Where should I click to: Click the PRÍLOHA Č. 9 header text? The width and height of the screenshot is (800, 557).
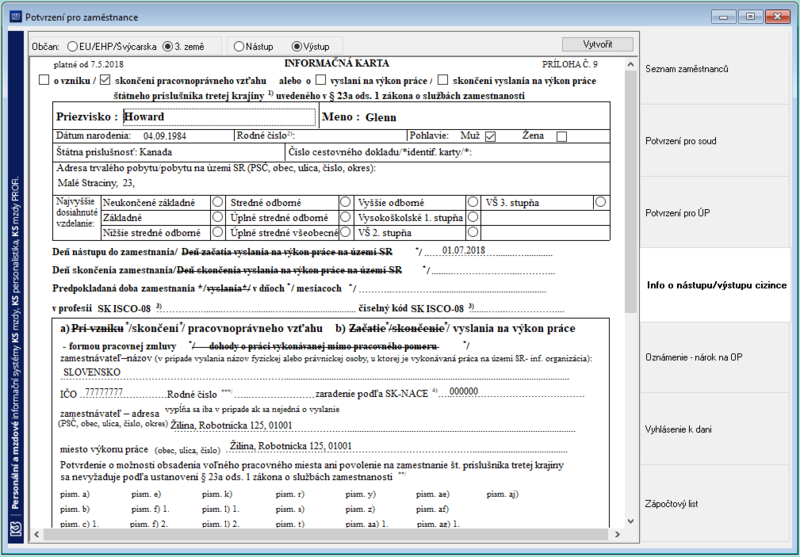(x=570, y=64)
